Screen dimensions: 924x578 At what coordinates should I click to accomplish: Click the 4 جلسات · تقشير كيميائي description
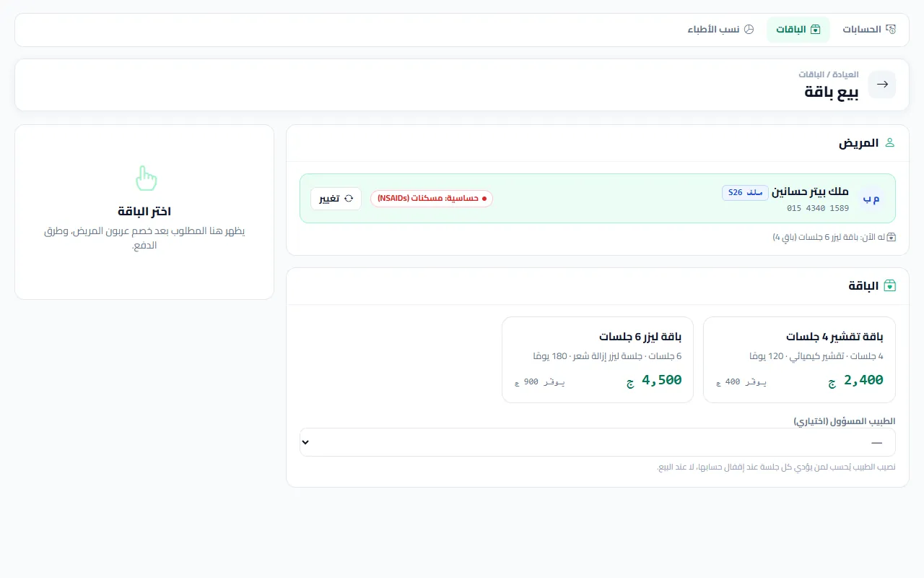tap(816, 356)
